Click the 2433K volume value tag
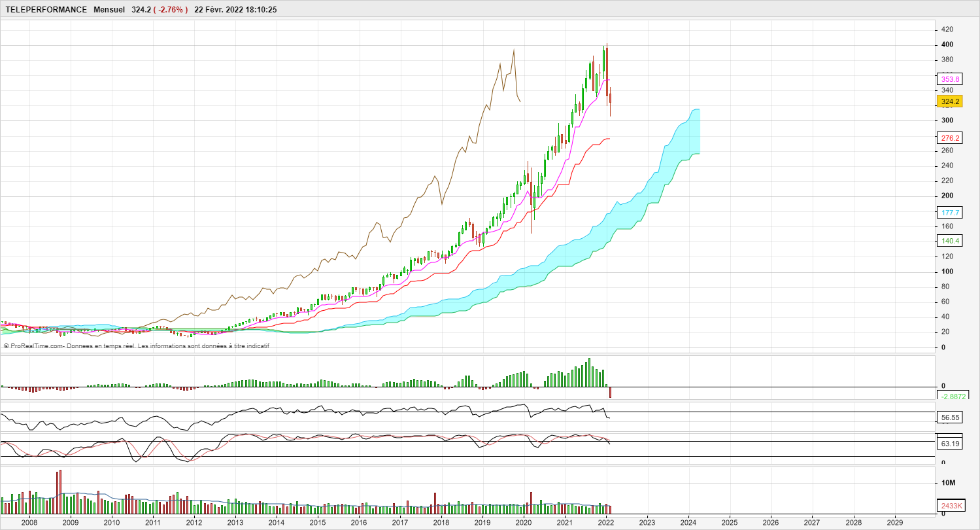Screen dimensions: 980x530 pyautogui.click(x=951, y=506)
